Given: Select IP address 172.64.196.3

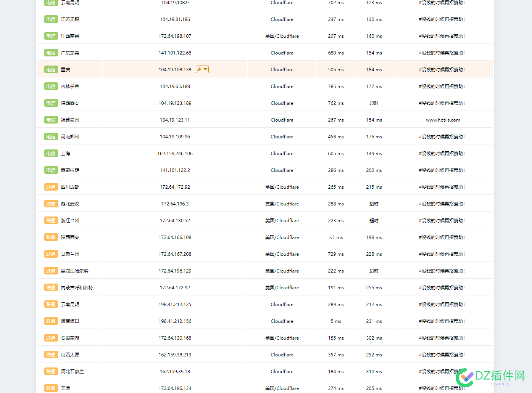Looking at the screenshot, I should point(175,204).
